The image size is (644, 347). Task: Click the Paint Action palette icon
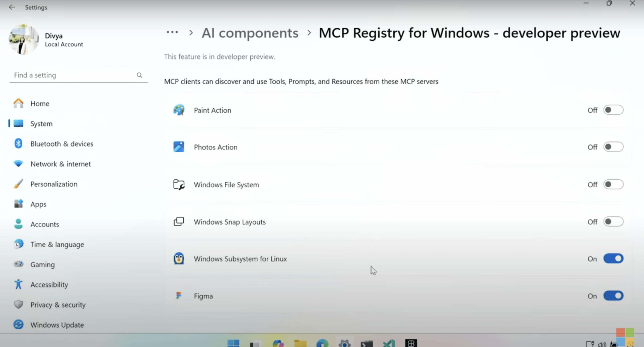pos(179,110)
